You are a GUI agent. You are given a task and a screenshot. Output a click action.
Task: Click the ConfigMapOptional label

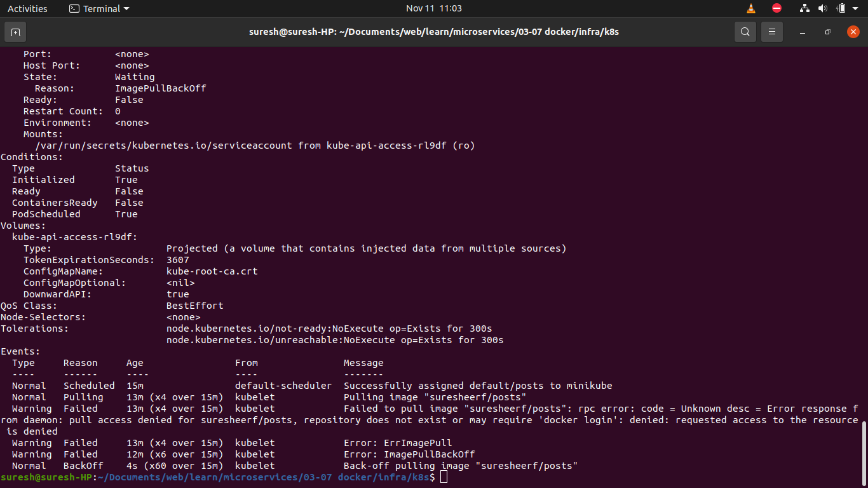coord(75,283)
